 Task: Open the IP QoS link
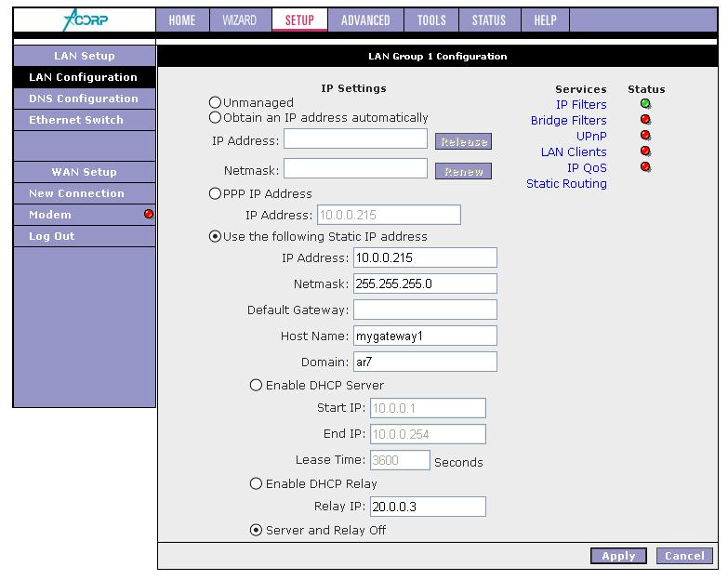coord(587,167)
